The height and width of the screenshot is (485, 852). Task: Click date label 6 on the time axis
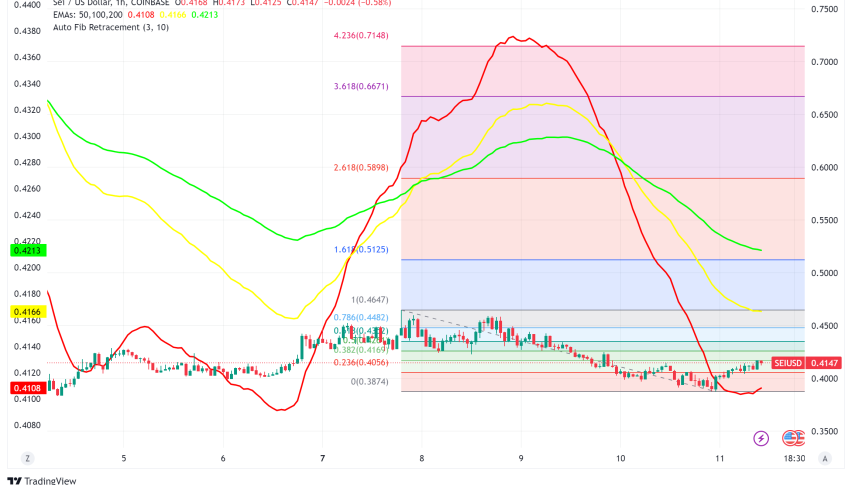tap(223, 458)
